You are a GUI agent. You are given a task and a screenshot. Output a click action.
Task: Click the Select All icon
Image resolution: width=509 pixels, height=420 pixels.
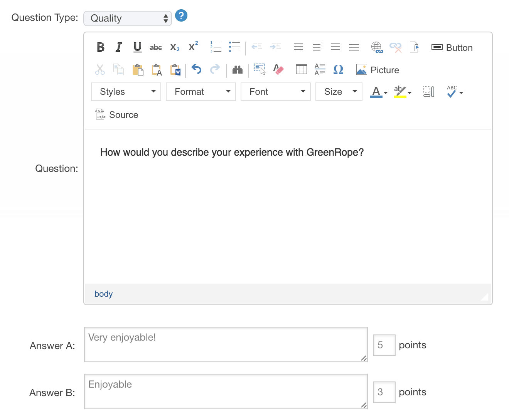coord(260,70)
